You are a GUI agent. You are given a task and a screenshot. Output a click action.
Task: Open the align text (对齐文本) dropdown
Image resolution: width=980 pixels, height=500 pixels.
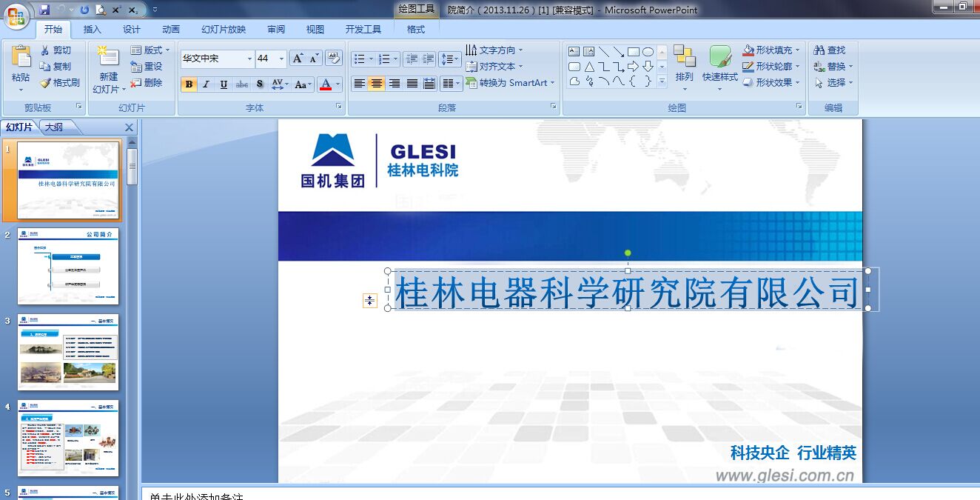(494, 67)
